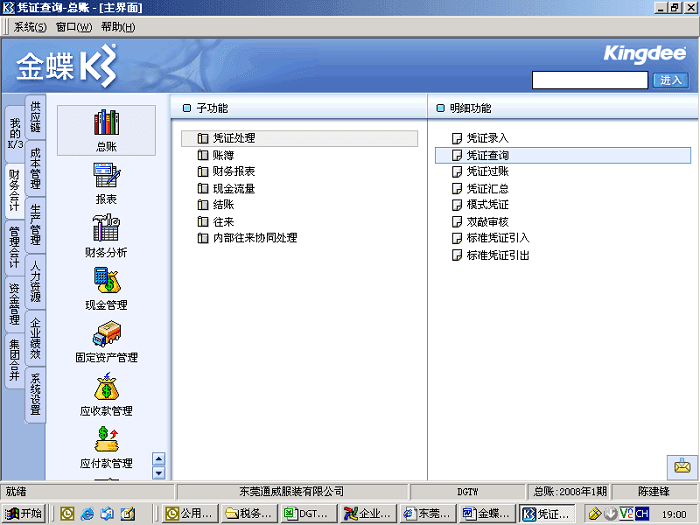700x525 pixels.
Task: Click the module list scroll-down arrow
Action: (159, 473)
